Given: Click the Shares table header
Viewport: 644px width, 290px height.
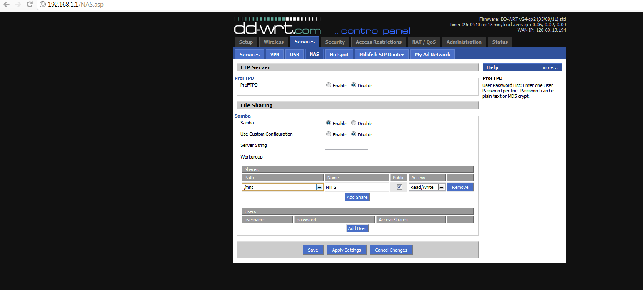Looking at the screenshot, I should [358, 169].
